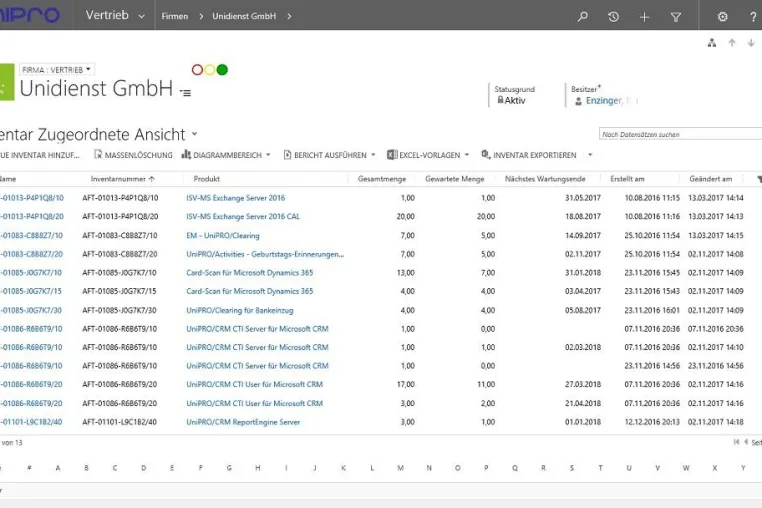Expand the Diagrammbereich dropdown arrow
The image size is (762, 508).
268,155
